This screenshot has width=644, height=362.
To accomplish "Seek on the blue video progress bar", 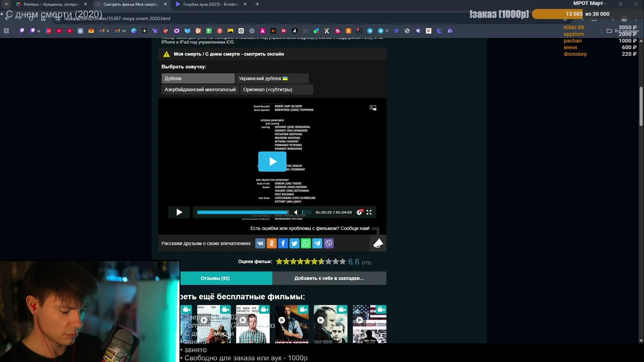I will click(244, 212).
